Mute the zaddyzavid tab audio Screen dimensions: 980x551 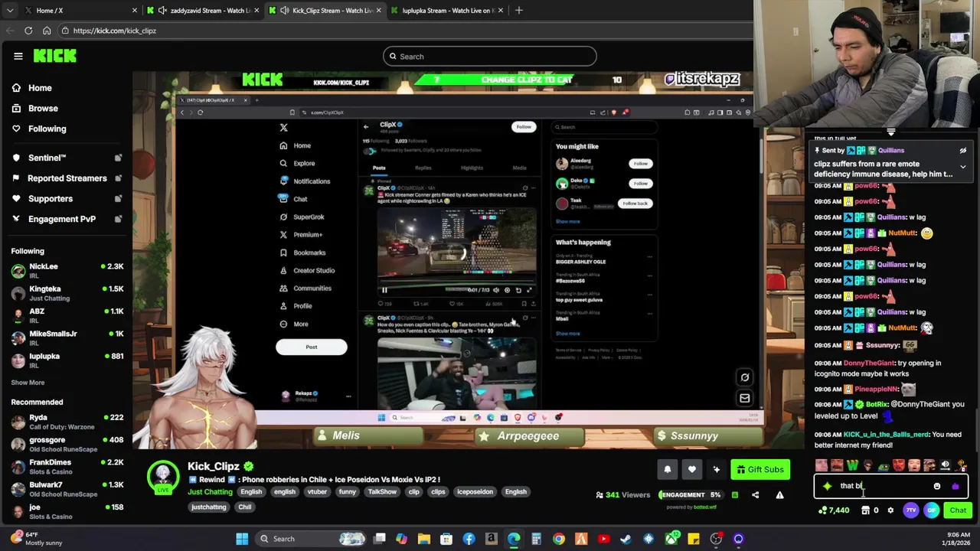pos(162,11)
